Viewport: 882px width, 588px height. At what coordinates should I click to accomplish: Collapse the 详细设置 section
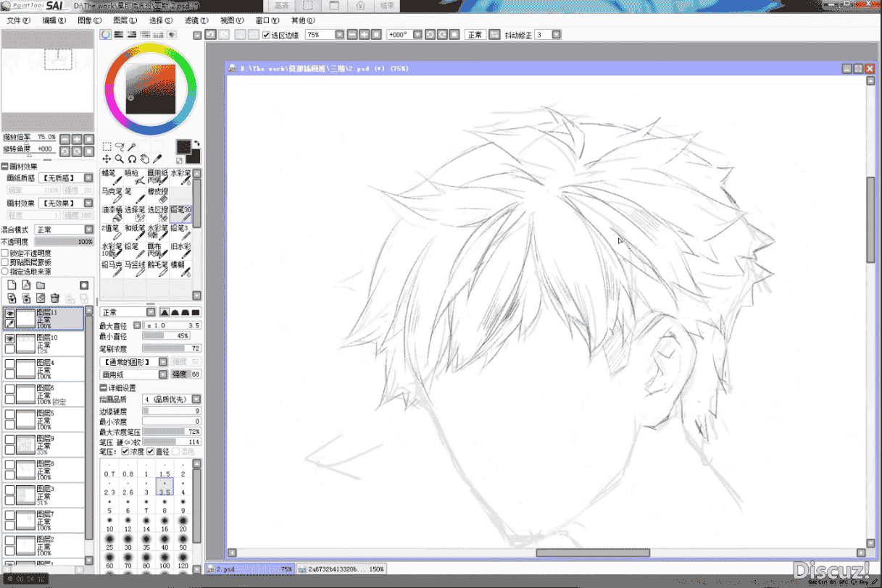point(104,389)
